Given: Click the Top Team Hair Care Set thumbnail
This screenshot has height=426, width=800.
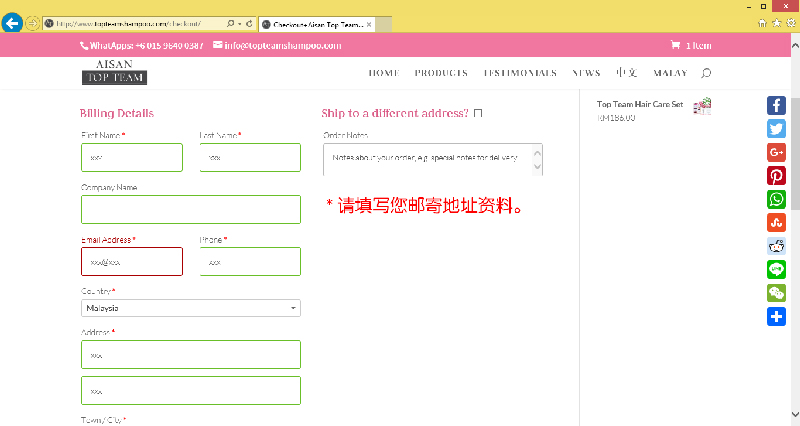Looking at the screenshot, I should pyautogui.click(x=702, y=105).
